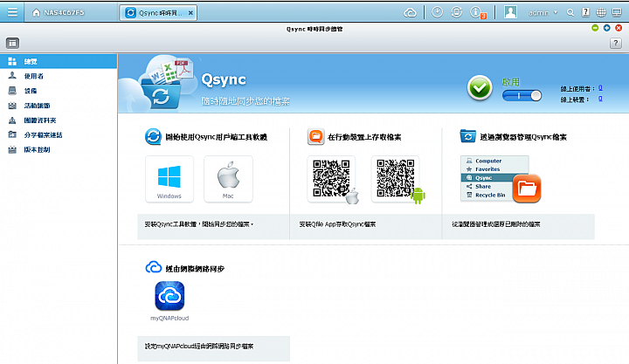Open the language globe icon
The height and width of the screenshot is (364, 629).
(x=601, y=12)
